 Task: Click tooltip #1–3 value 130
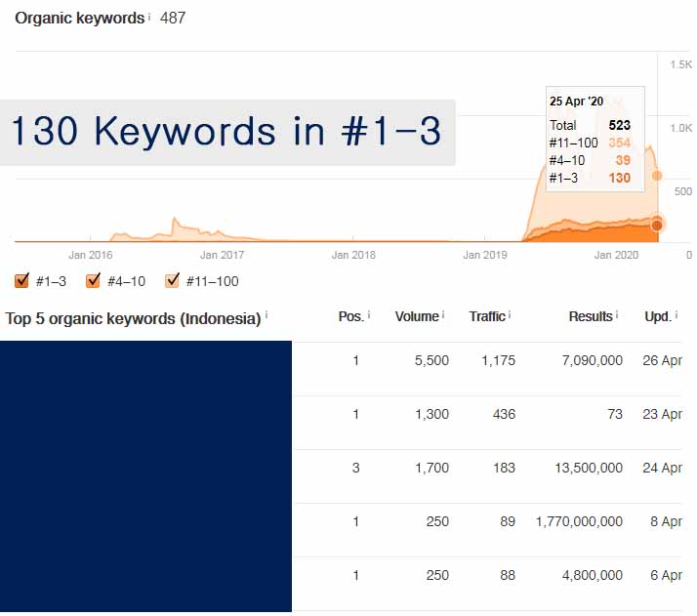click(x=620, y=178)
